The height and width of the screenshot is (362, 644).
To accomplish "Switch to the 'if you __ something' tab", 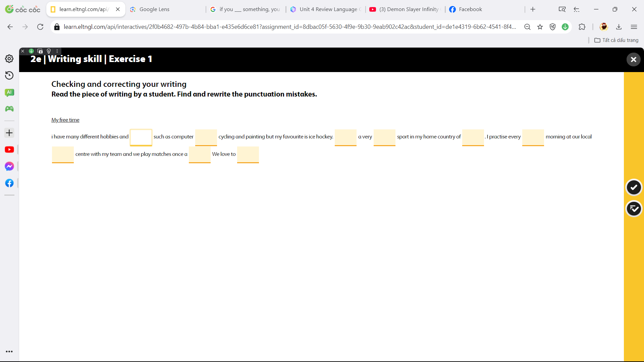I will point(246,9).
